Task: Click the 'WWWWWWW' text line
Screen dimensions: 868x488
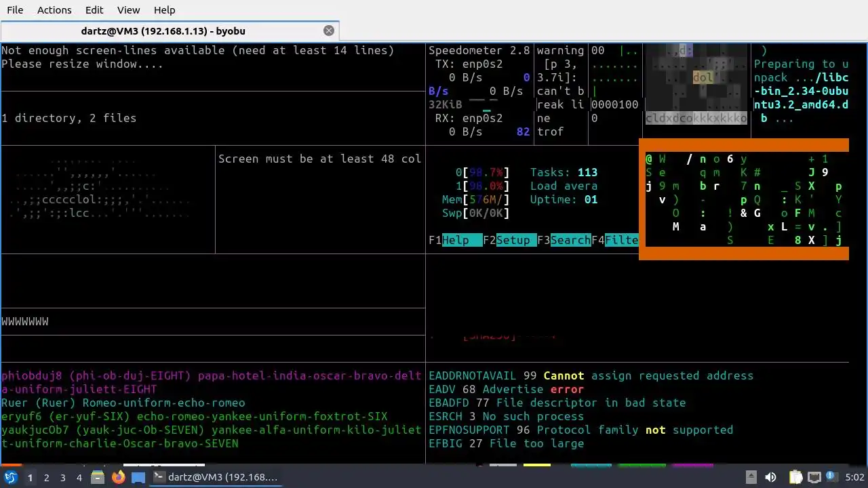Action: point(24,321)
